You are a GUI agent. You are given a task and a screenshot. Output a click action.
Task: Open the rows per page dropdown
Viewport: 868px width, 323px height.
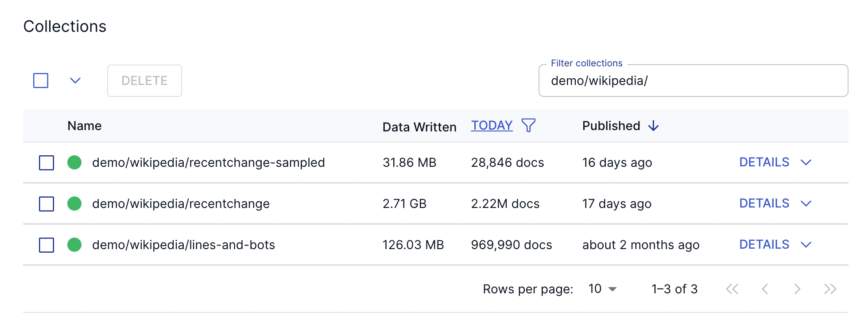pyautogui.click(x=603, y=289)
